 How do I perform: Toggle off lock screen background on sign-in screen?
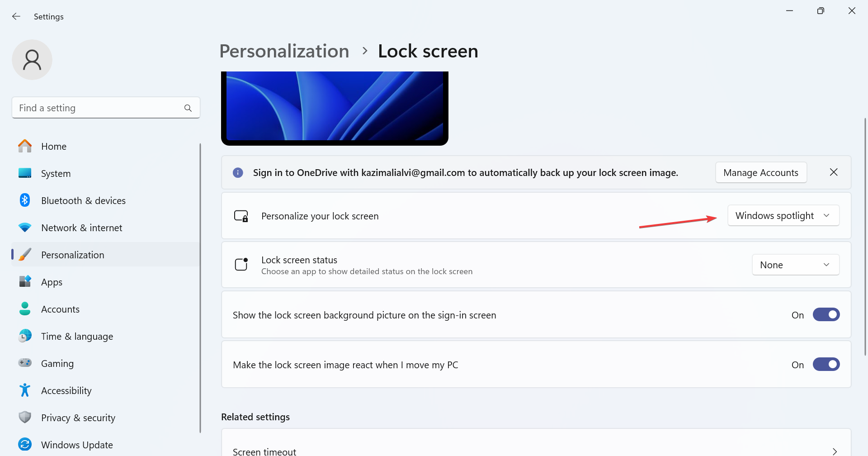[826, 314]
